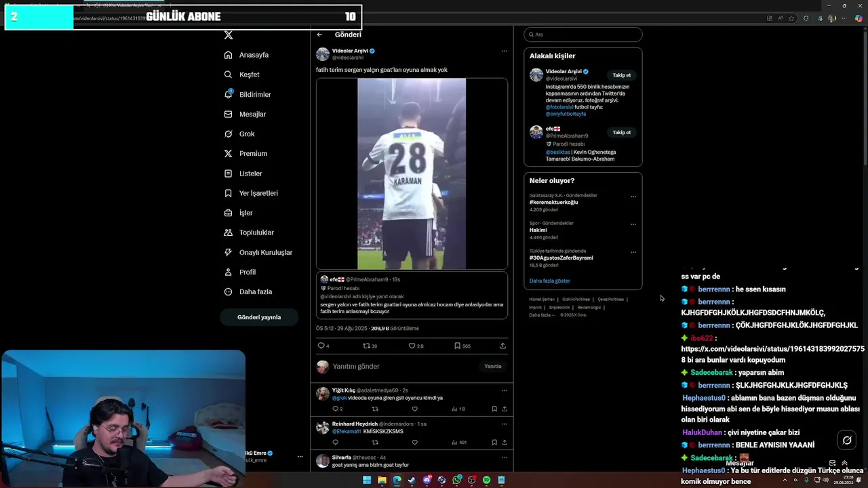The image size is (868, 488).
Task: Open File Explorer from the taskbar
Action: [382, 480]
